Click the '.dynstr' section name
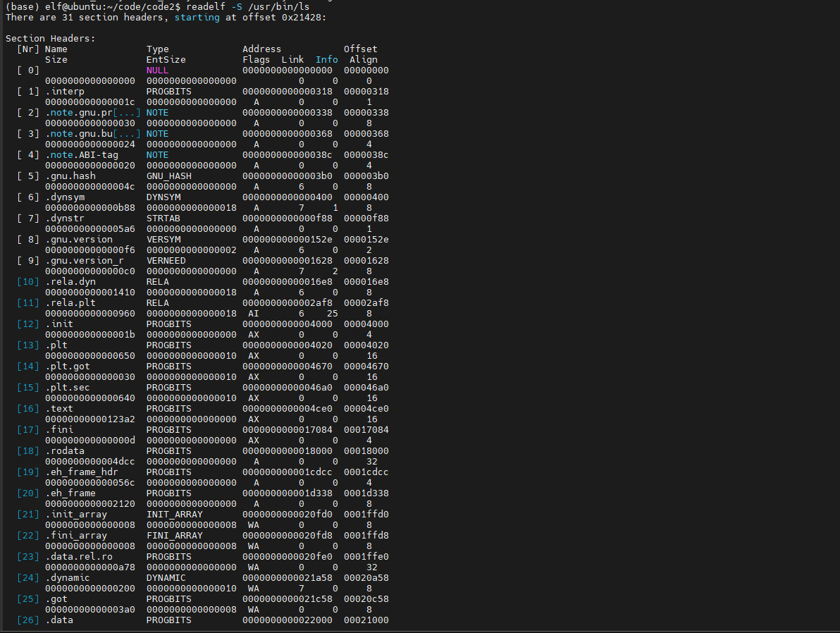The image size is (840, 633). tap(64, 218)
